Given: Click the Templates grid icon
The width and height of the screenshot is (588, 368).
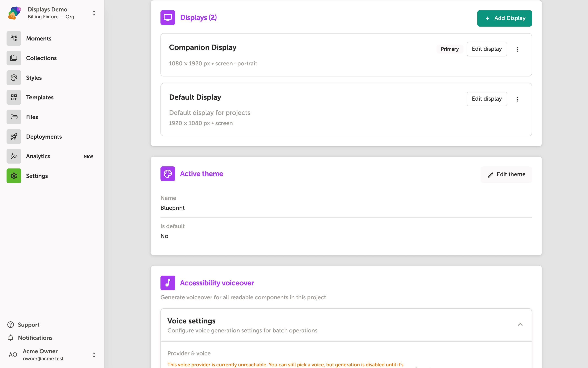Looking at the screenshot, I should [x=14, y=97].
